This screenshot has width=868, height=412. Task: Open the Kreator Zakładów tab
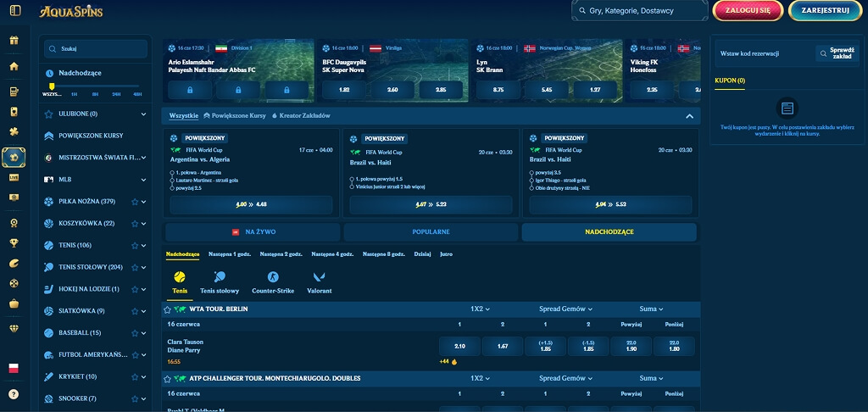(301, 116)
